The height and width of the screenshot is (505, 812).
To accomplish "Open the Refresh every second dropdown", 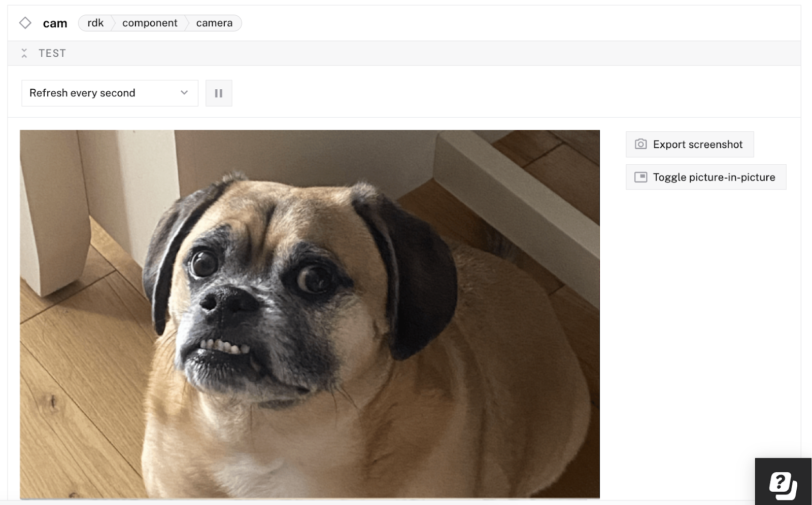I will (110, 93).
